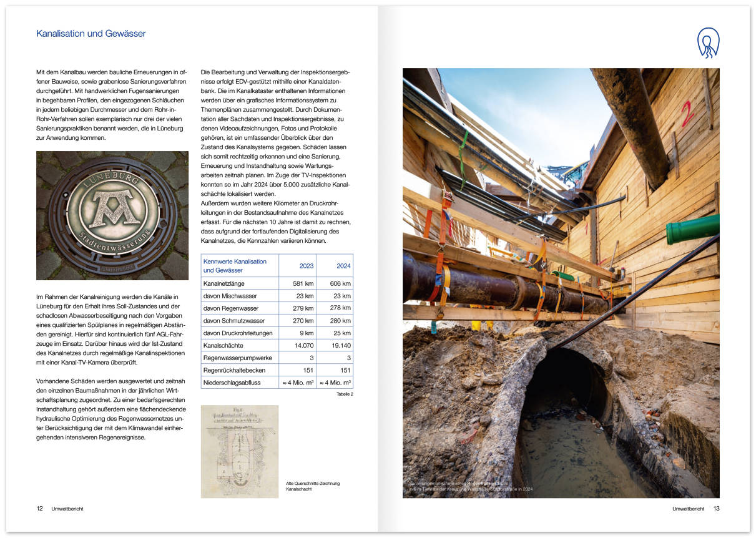The width and height of the screenshot is (756, 538).
Task: Click page number '12' in the footer
Action: coord(40,509)
